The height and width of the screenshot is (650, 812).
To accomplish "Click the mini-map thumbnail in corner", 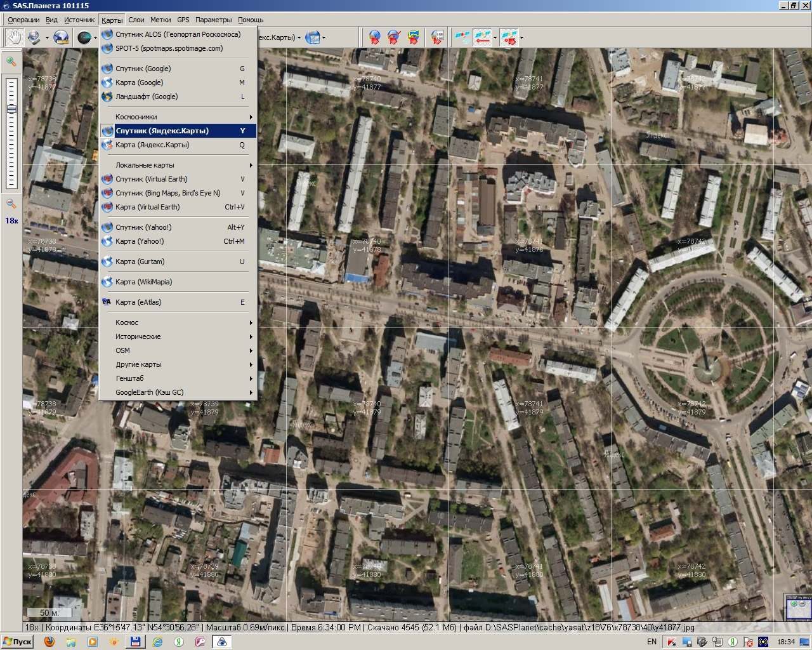I will coord(798,608).
